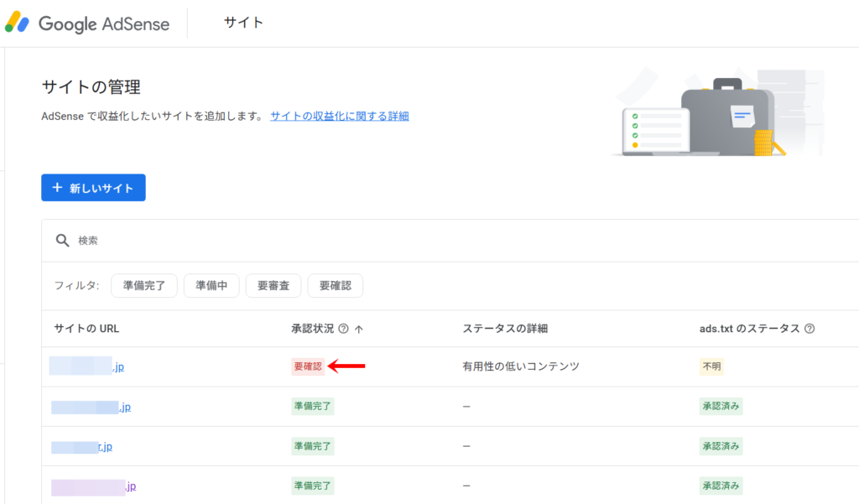Viewport: 859px width, 504px height.
Task: Toggle the 準備中 filter chip
Action: [x=211, y=285]
